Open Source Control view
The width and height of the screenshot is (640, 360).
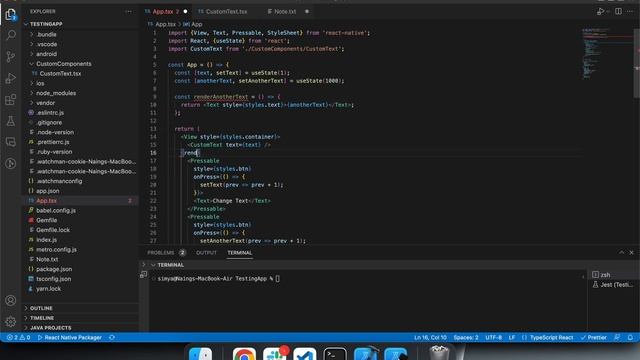tap(11, 57)
